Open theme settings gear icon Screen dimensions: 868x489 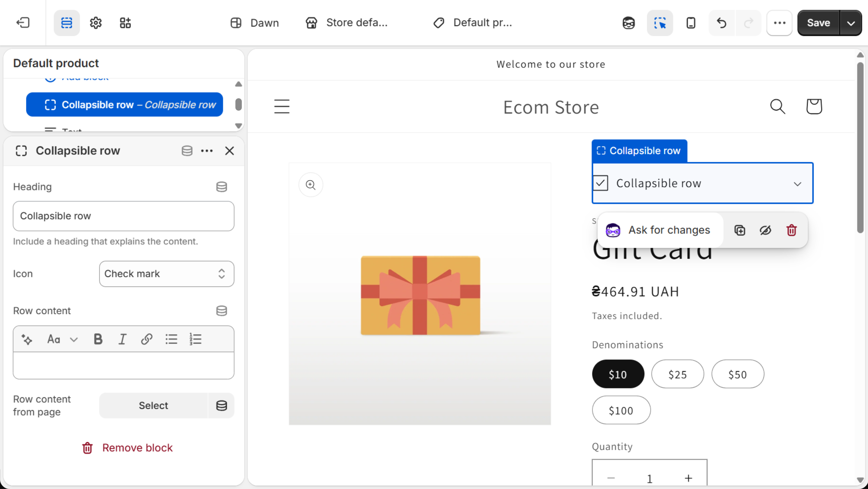click(x=96, y=23)
